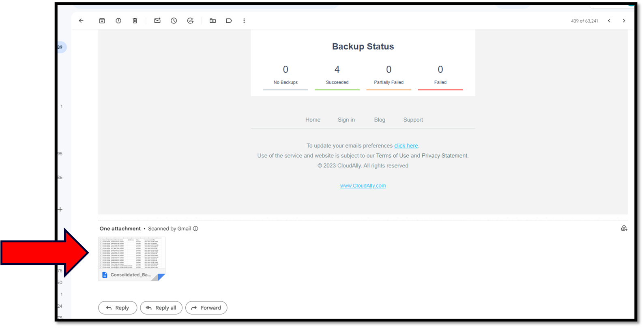Click the 'Partially Failed' label

[x=389, y=82]
